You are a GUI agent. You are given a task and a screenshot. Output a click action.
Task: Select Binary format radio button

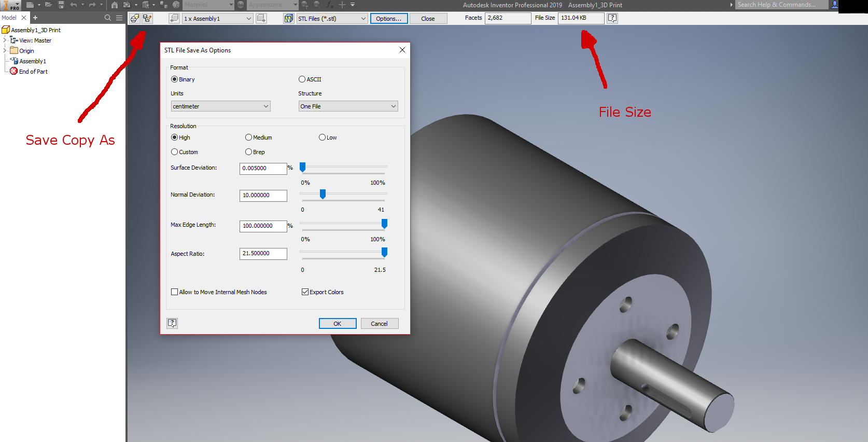pos(174,79)
